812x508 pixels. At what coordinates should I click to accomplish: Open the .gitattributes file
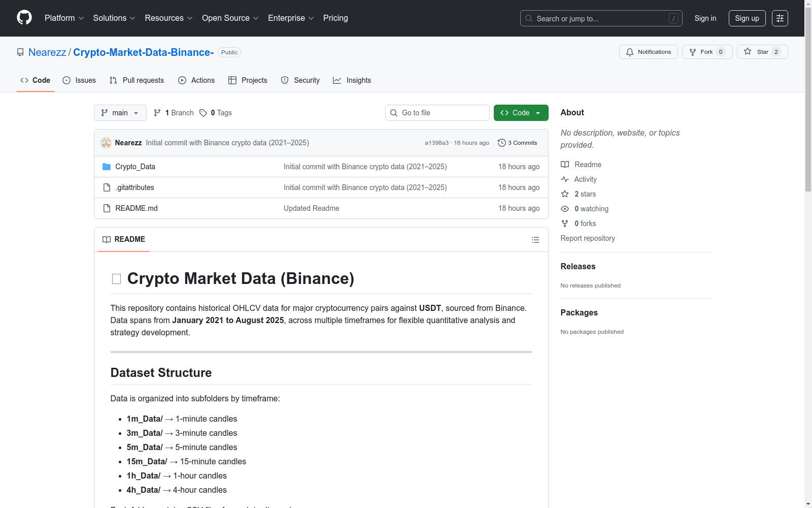point(135,187)
